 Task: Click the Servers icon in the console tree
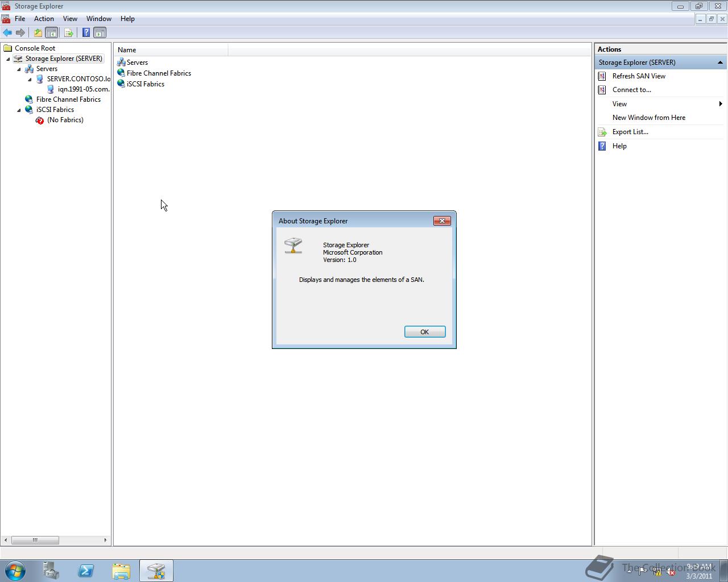pyautogui.click(x=29, y=69)
